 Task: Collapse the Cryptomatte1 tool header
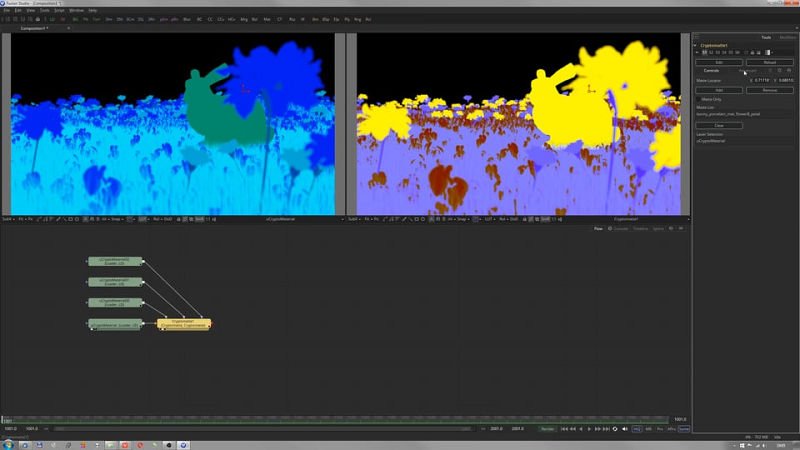697,45
